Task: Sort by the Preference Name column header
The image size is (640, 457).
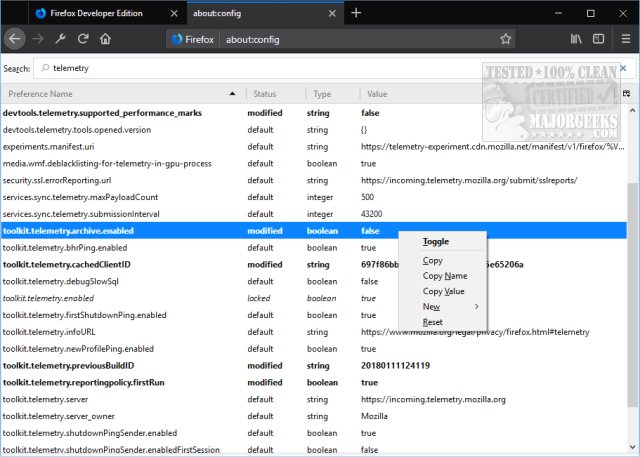Action: [123, 94]
